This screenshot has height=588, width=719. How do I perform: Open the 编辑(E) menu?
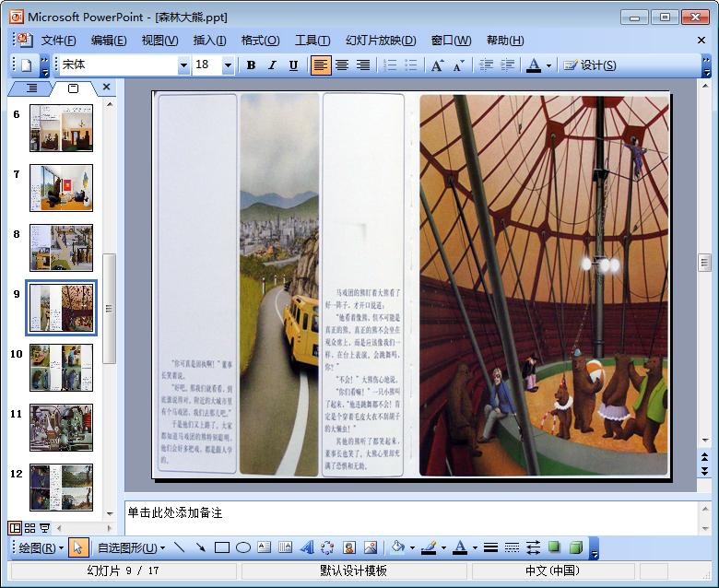click(109, 41)
